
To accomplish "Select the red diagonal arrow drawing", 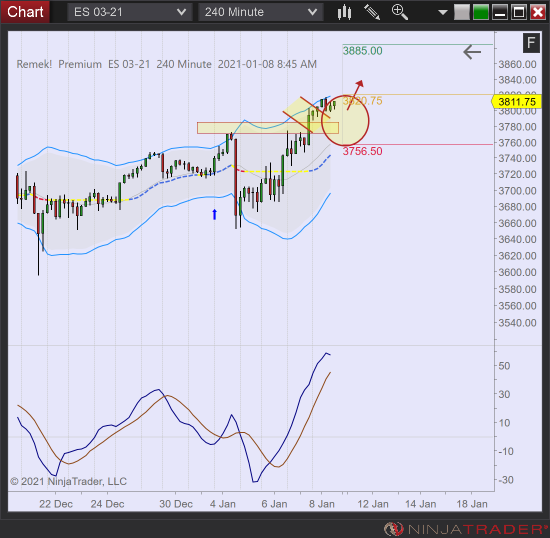I will click(x=355, y=95).
